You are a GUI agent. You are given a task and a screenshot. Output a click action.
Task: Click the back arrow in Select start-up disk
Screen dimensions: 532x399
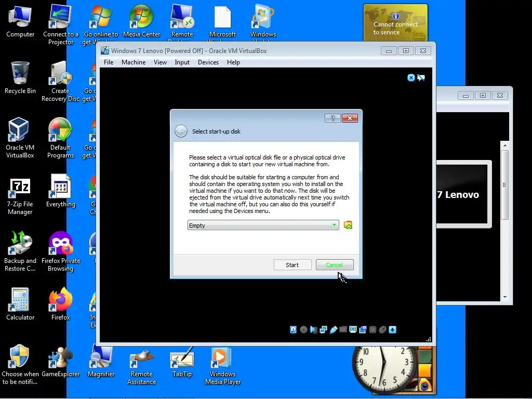[x=181, y=131]
